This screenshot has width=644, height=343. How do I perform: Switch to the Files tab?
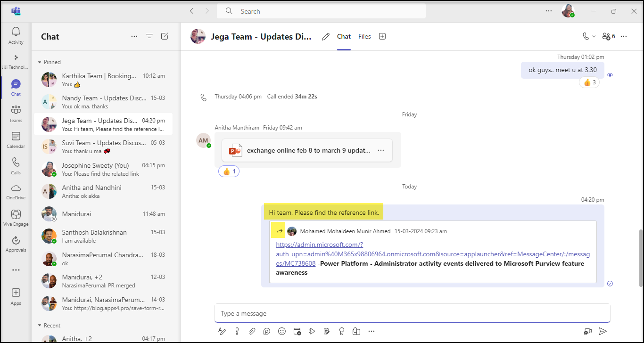pos(364,36)
